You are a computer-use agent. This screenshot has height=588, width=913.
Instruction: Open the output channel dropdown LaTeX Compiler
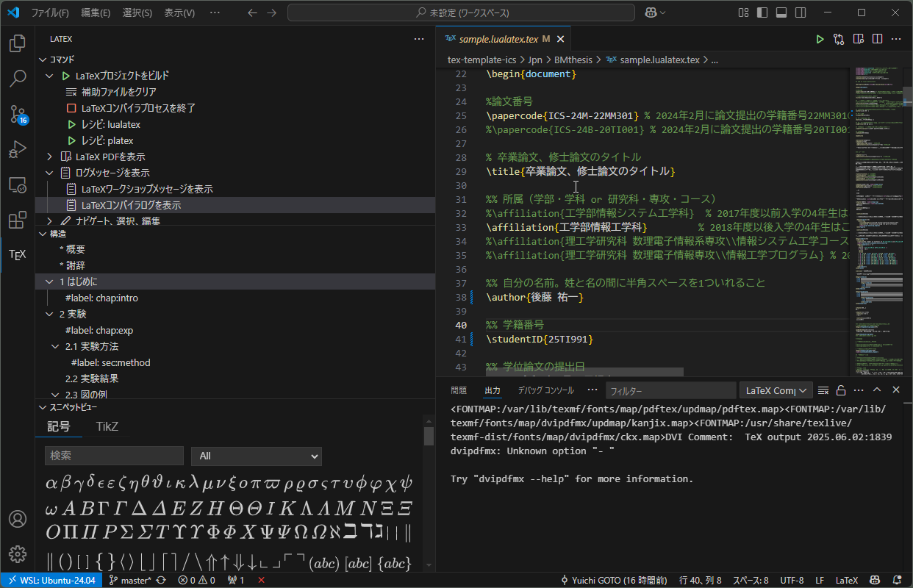click(x=776, y=390)
